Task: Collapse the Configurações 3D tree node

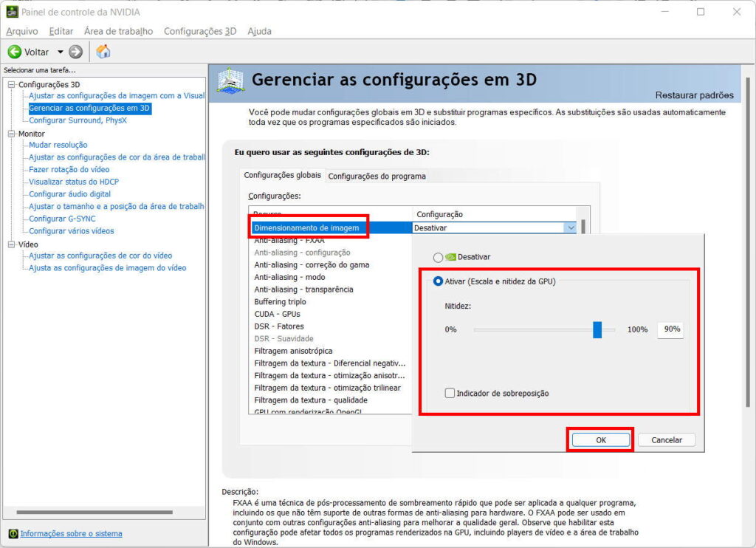Action: click(x=12, y=84)
